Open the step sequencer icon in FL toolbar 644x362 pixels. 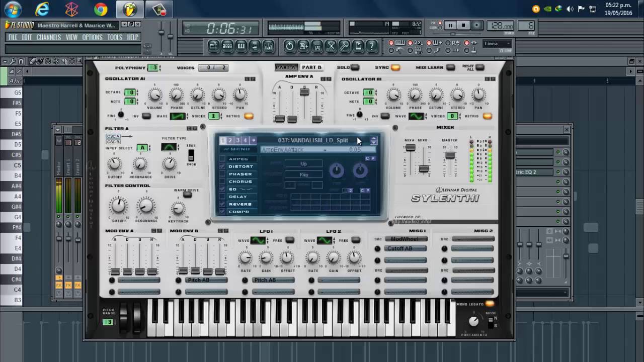tap(227, 46)
